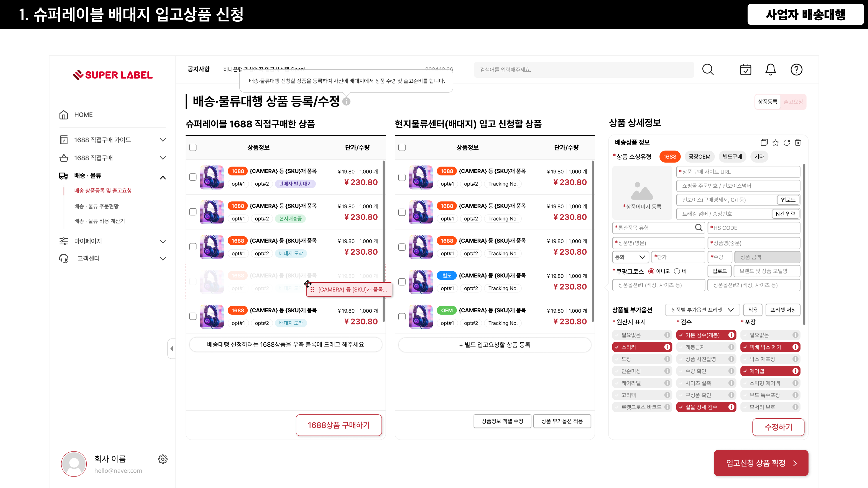Toggle the 스티커 origin label option
The width and height of the screenshot is (868, 488).
pos(642,347)
